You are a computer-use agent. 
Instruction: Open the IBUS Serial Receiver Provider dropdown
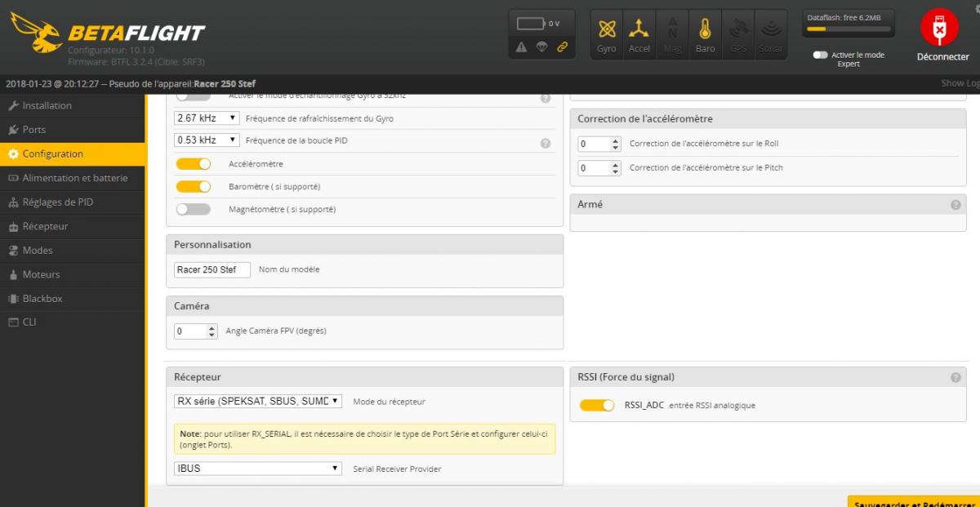point(258,469)
